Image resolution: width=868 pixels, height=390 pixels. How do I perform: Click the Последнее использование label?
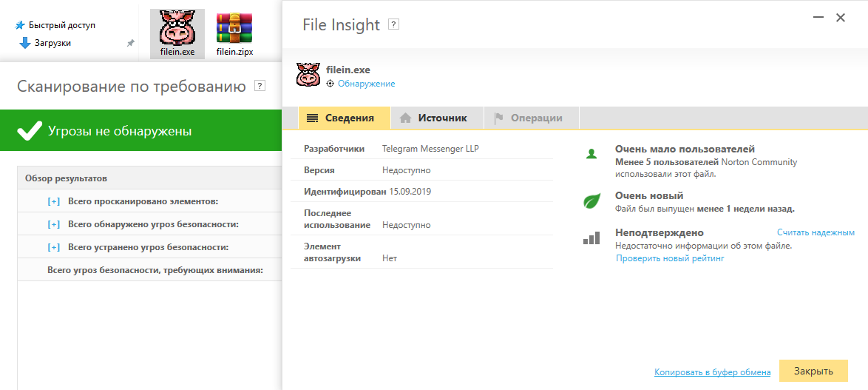coord(337,219)
